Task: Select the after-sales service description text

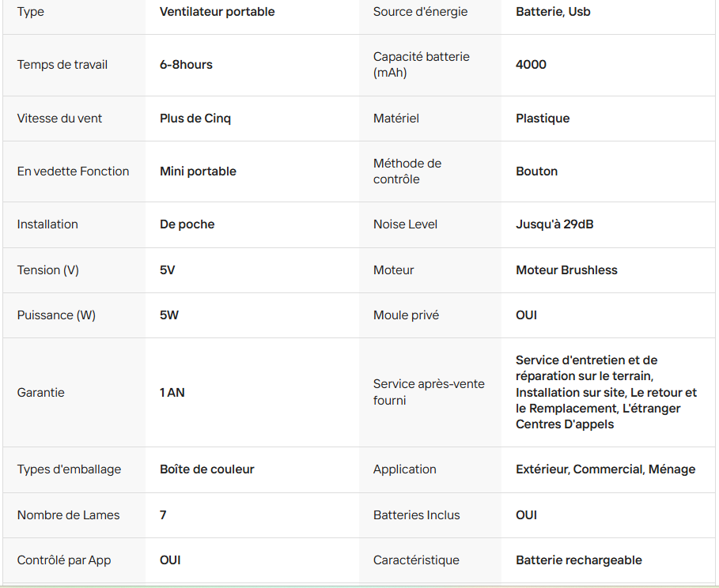Action: point(606,392)
